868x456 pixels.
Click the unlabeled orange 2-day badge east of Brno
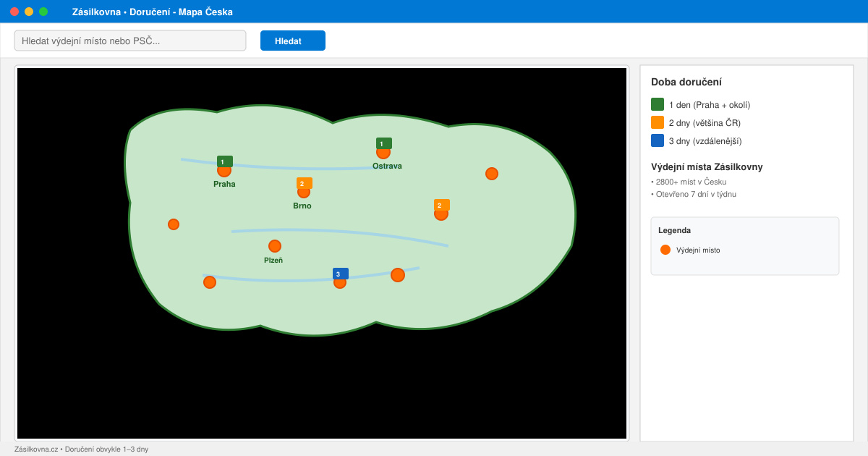[x=442, y=205]
